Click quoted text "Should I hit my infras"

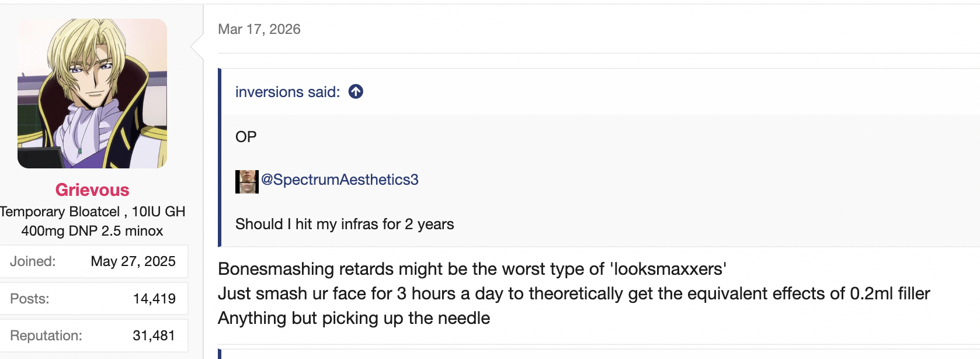pos(345,225)
